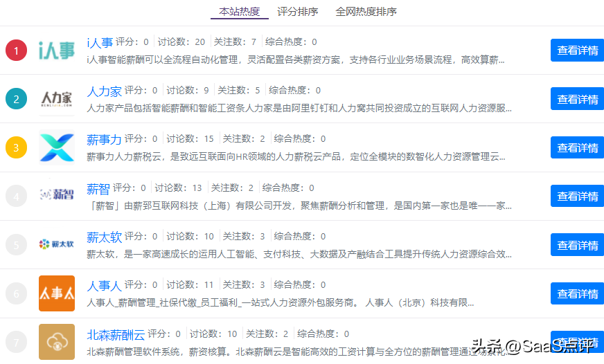Switch to the 本站热度 tab

[239, 12]
